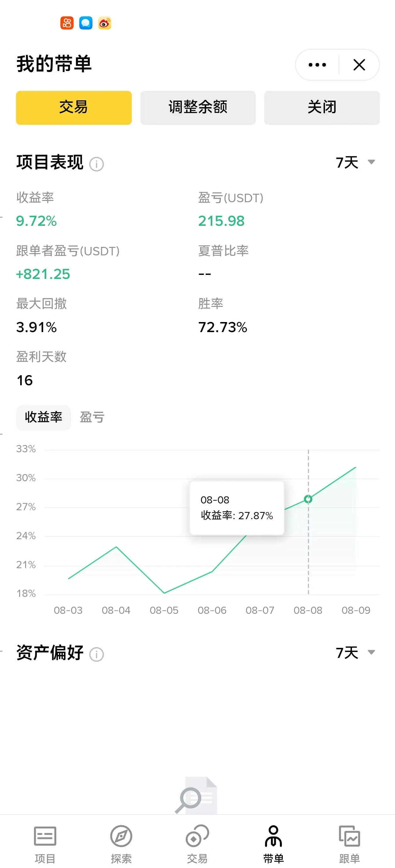Click the yellow 交易 button

(x=74, y=108)
